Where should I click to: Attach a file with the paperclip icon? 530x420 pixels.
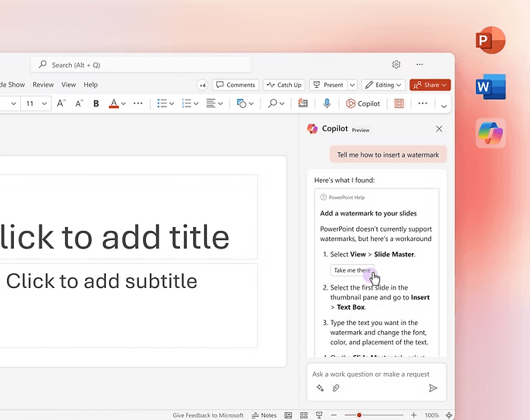click(335, 388)
